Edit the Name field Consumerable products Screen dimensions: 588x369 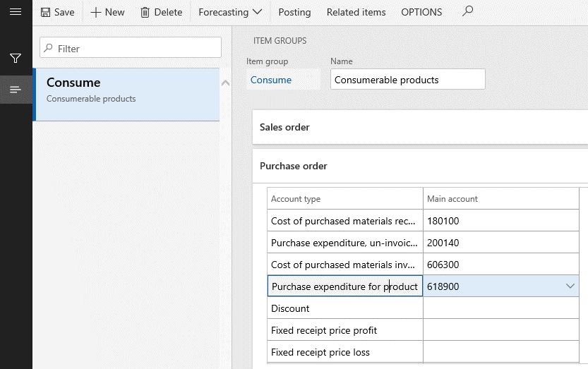pos(407,79)
